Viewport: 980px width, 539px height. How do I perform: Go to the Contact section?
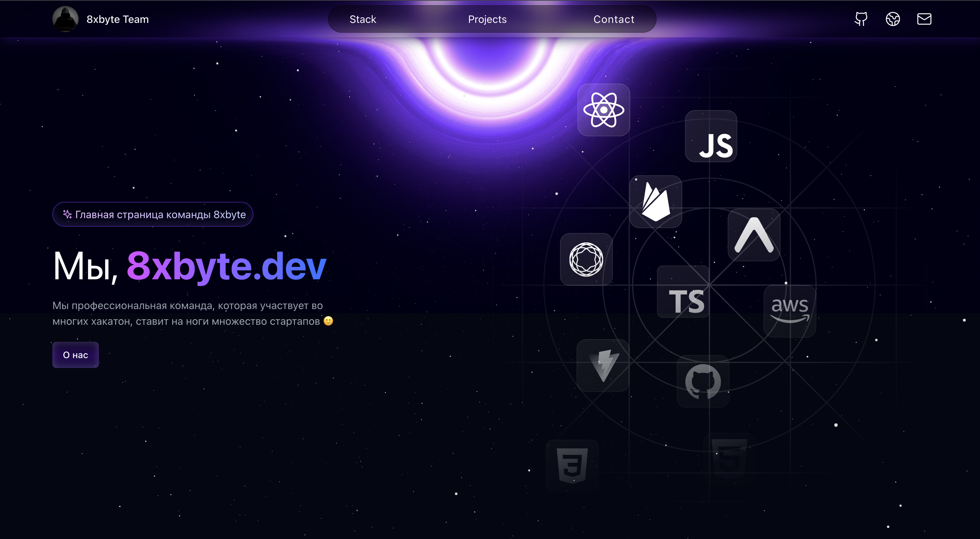click(x=614, y=19)
